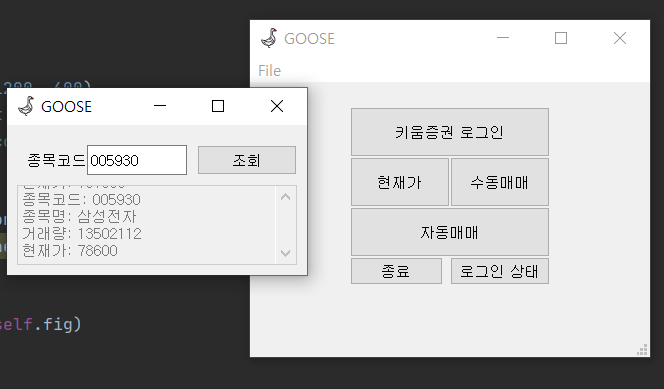Screen dimensions: 664x389
Task: Click the main window resize grip
Action: (x=643, y=350)
